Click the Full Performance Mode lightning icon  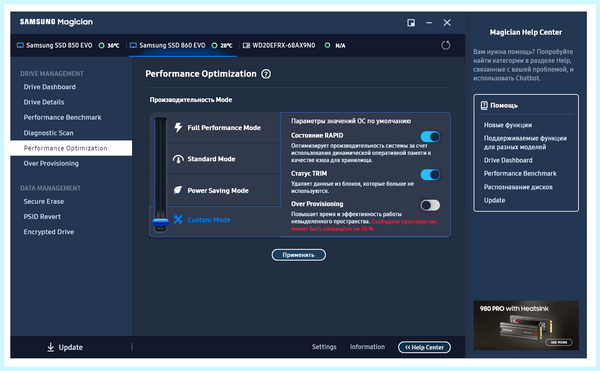(x=178, y=127)
